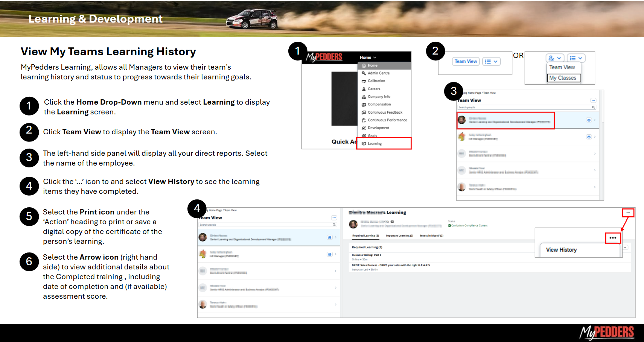Choose My Classes in the dropdown list

coord(562,78)
